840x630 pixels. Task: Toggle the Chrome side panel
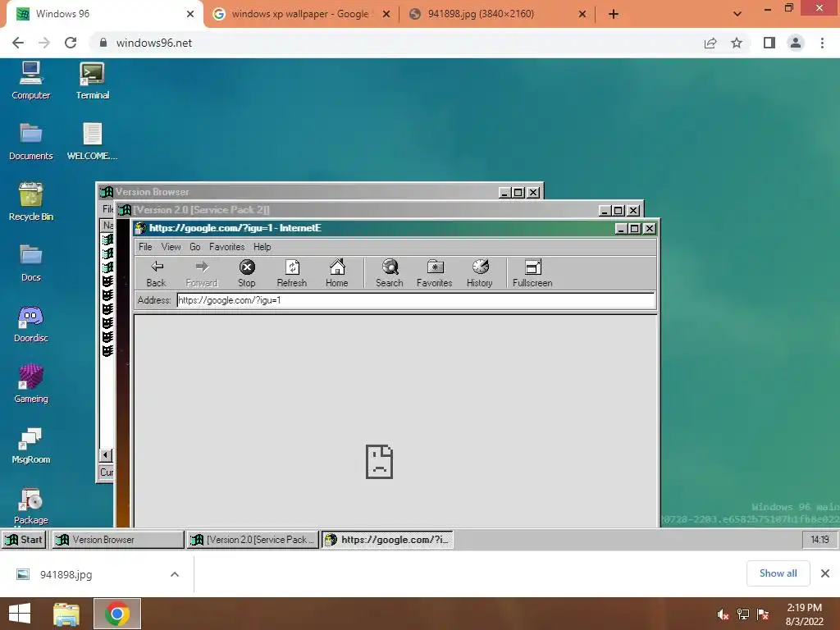[x=769, y=43]
